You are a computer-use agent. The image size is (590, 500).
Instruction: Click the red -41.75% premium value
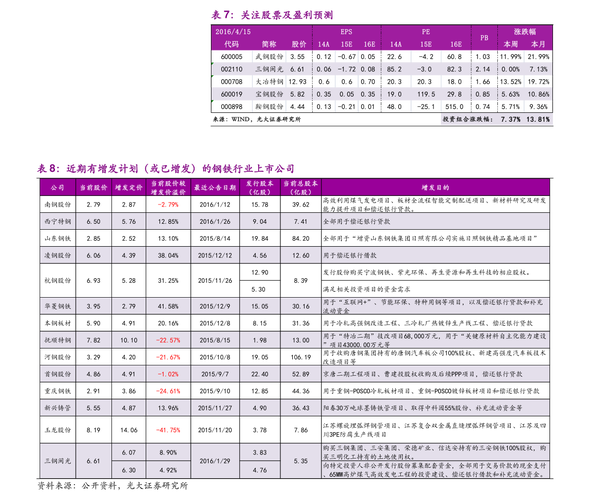point(168,430)
